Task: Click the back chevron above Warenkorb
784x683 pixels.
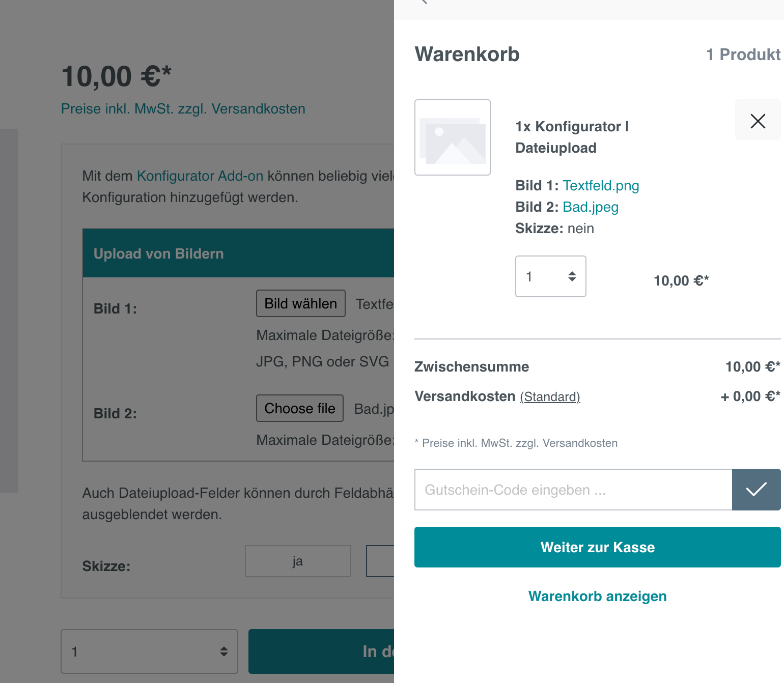Action: (423, 2)
